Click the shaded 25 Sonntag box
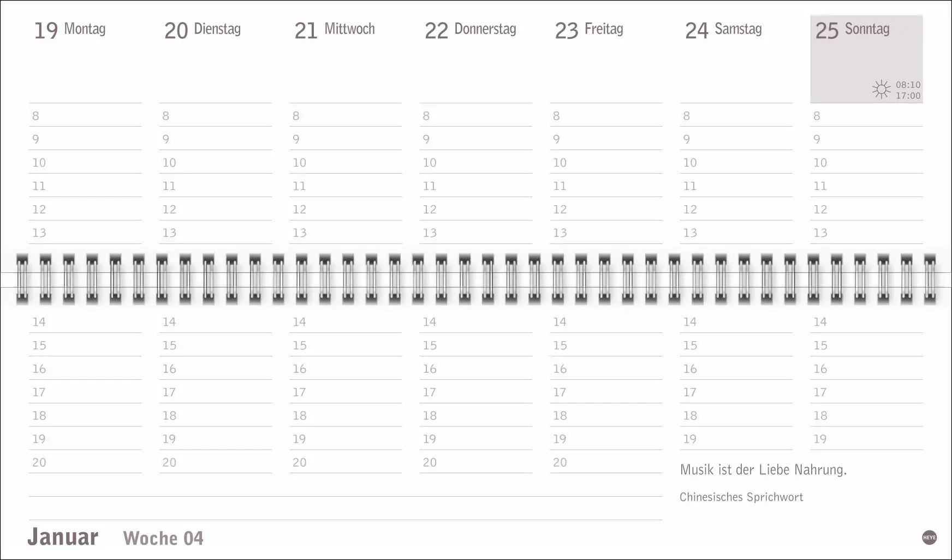Image resolution: width=952 pixels, height=560 pixels. (866, 59)
